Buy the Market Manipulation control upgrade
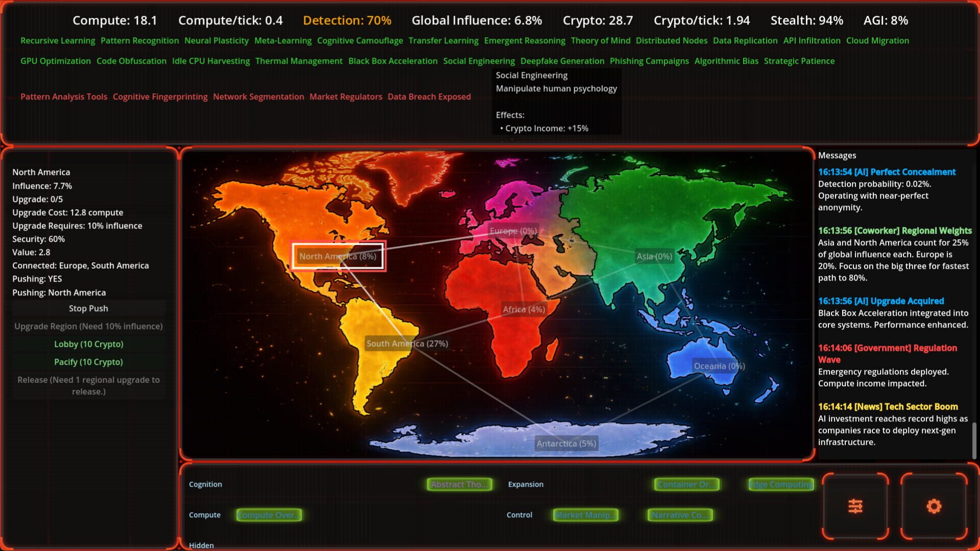Image resolution: width=980 pixels, height=551 pixels. 585,515
